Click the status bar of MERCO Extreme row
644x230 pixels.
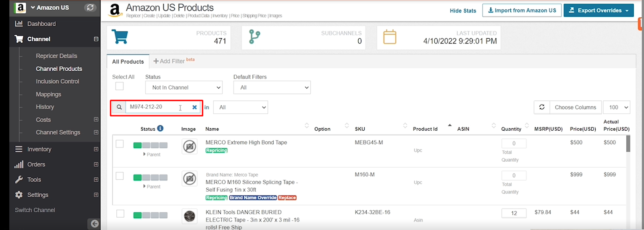[151, 145]
